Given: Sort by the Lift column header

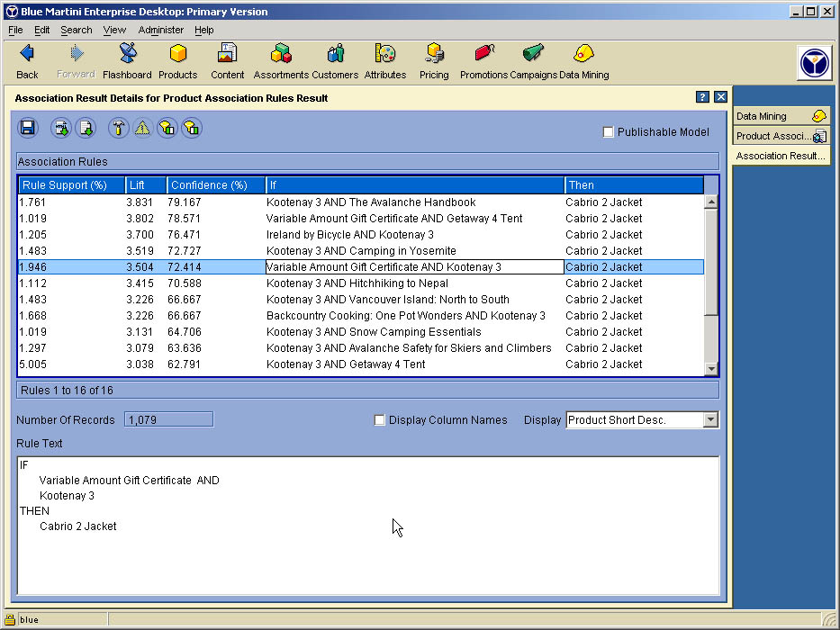Looking at the screenshot, I should [146, 184].
